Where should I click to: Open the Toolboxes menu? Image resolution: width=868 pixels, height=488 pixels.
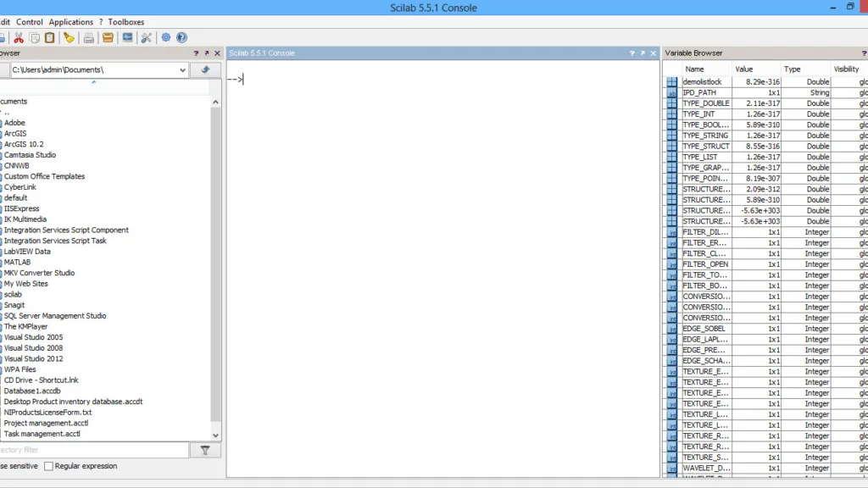coord(125,22)
